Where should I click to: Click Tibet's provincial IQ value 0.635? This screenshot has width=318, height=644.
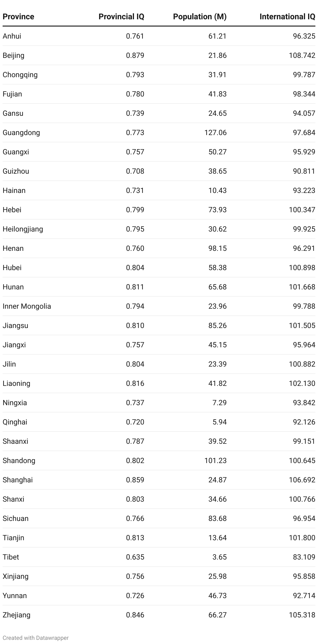pyautogui.click(x=135, y=557)
